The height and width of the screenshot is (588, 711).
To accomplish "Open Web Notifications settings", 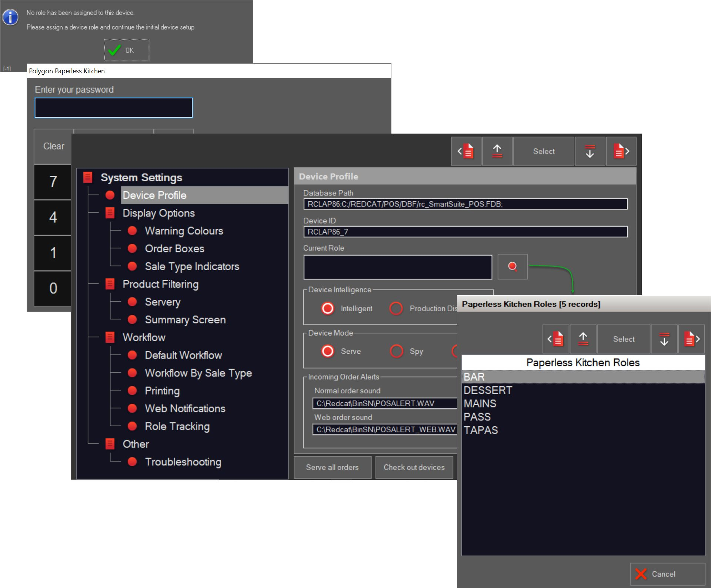I will (x=185, y=408).
